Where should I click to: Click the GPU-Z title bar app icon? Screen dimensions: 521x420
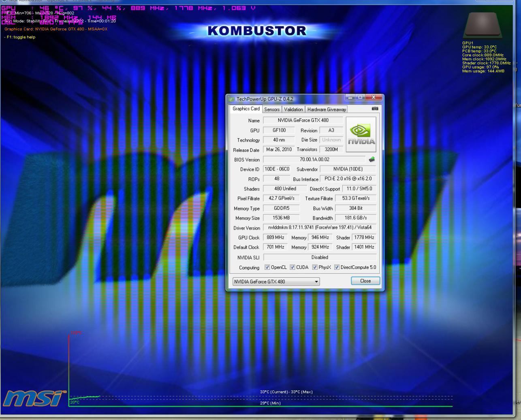tap(232, 99)
